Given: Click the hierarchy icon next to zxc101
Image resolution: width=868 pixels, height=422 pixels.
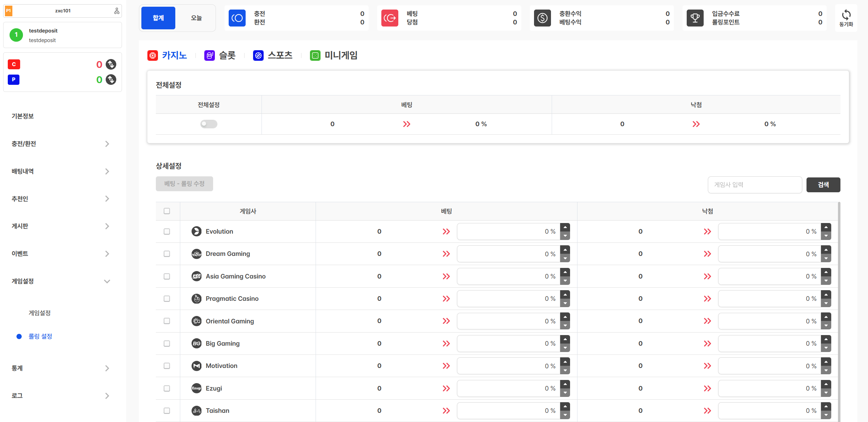Looking at the screenshot, I should (117, 11).
